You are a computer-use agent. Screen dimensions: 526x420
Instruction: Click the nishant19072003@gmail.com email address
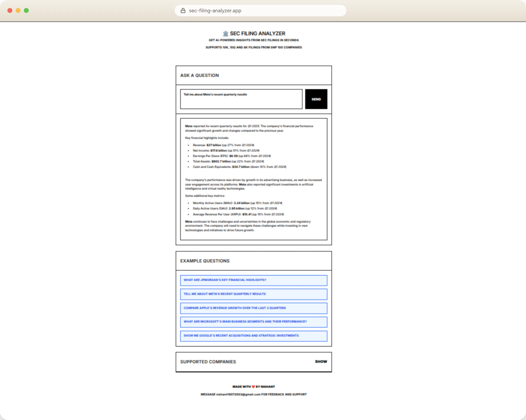point(238,394)
